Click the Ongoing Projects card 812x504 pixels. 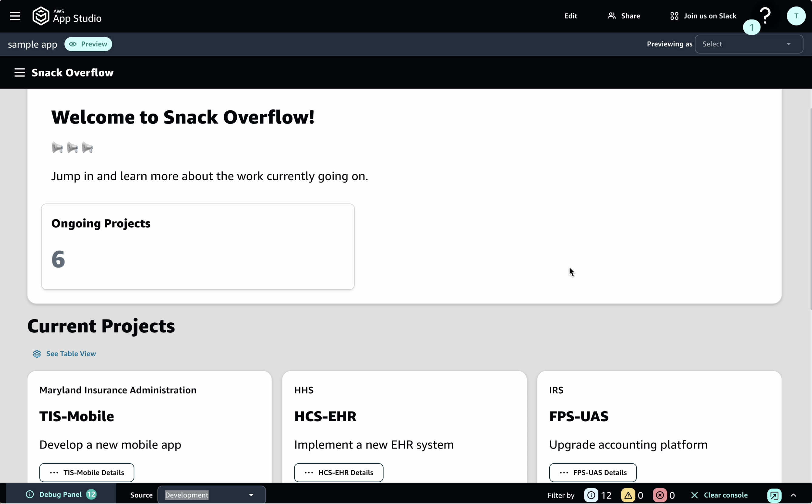coord(198,246)
